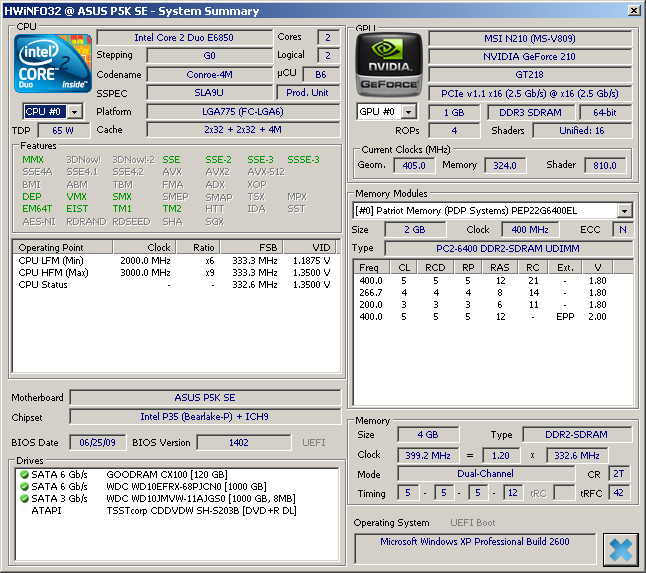Select the WDC WD10EFRX-68PJCN0 drive entry
Viewport: 646px width, 573px height.
[176, 486]
